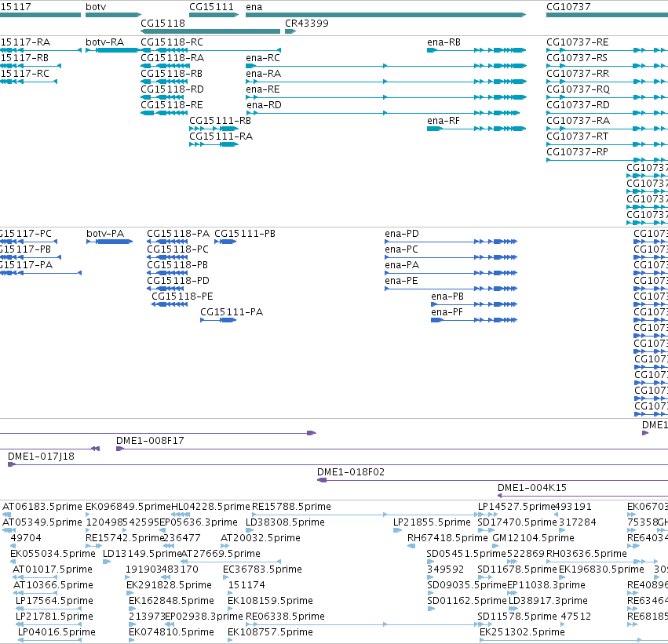Open the CG15118-RD transcript label
668x644 pixels.
point(172,89)
